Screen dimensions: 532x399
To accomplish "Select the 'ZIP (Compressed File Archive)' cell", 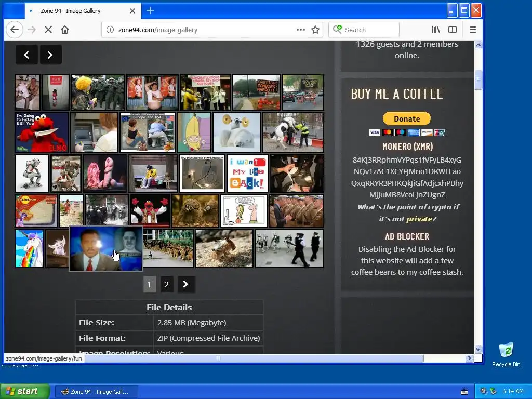I will 208,338.
